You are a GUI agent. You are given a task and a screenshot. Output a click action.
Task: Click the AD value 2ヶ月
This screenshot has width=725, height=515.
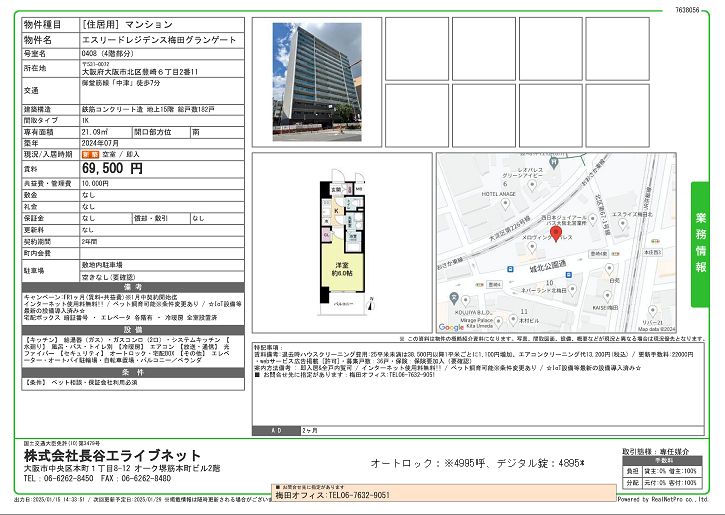point(310,430)
